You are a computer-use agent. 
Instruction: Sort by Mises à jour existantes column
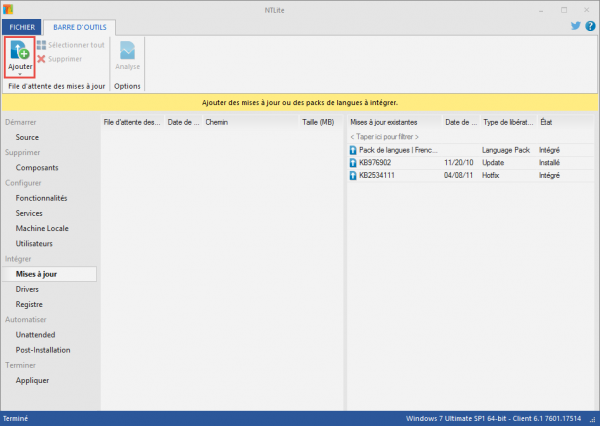click(x=395, y=122)
